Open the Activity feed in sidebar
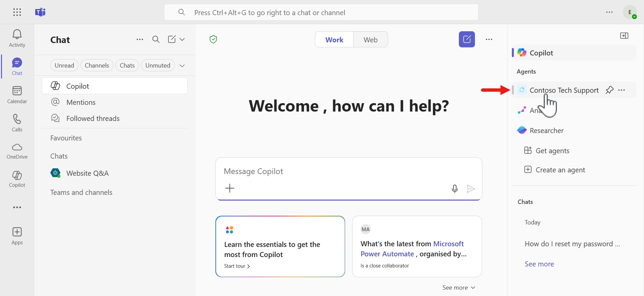The height and width of the screenshot is (296, 644). [x=17, y=38]
